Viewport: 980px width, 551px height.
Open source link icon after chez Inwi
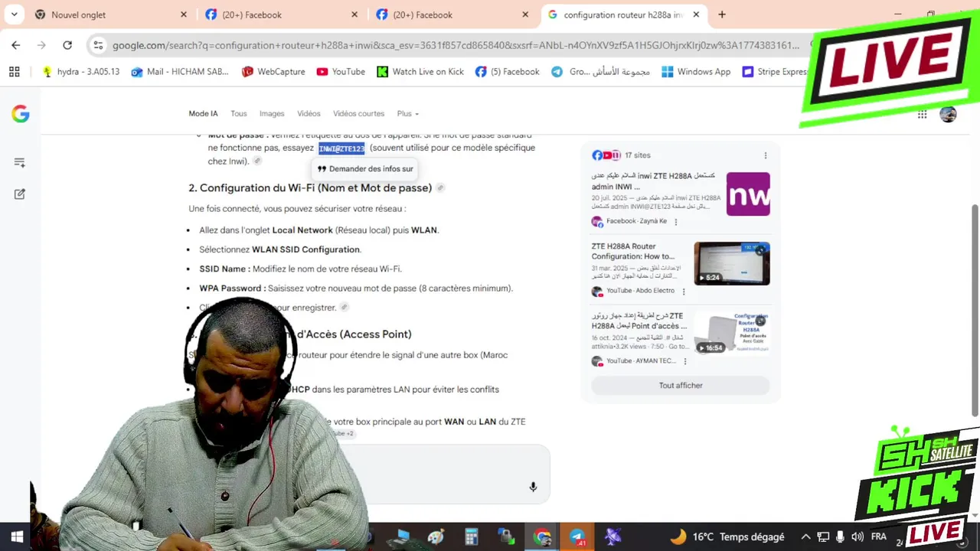coord(257,161)
